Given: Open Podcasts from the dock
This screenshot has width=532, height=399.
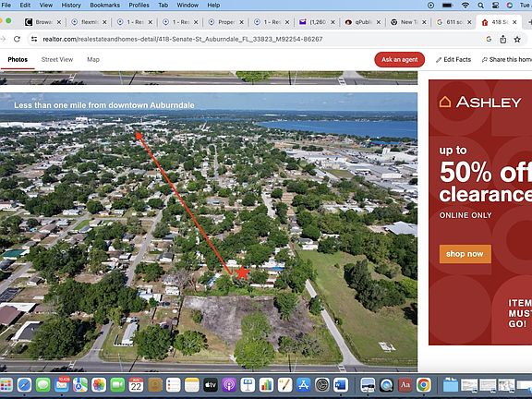Looking at the screenshot, I should (229, 385).
